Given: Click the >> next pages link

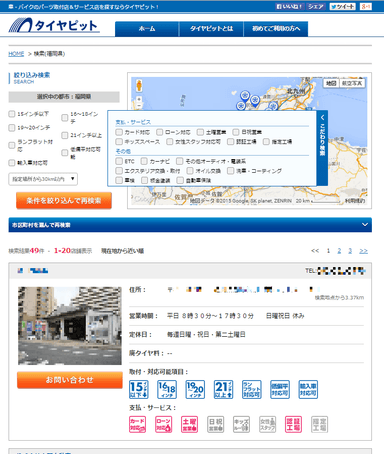Looking at the screenshot, I should pos(363,251).
